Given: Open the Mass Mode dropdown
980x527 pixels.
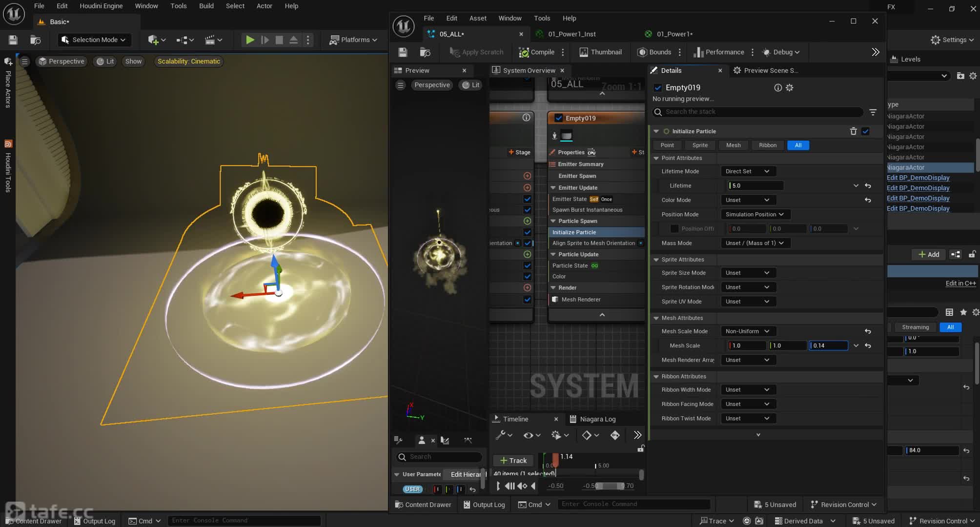Looking at the screenshot, I should coord(755,243).
